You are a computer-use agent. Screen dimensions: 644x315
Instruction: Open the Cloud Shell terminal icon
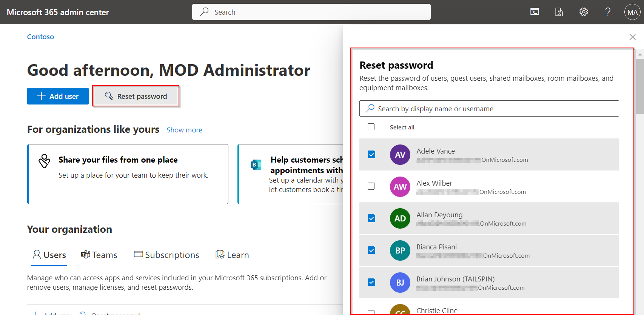pos(535,12)
